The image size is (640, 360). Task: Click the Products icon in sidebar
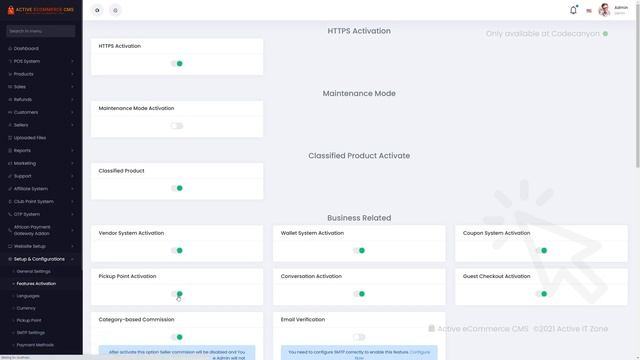[10, 74]
